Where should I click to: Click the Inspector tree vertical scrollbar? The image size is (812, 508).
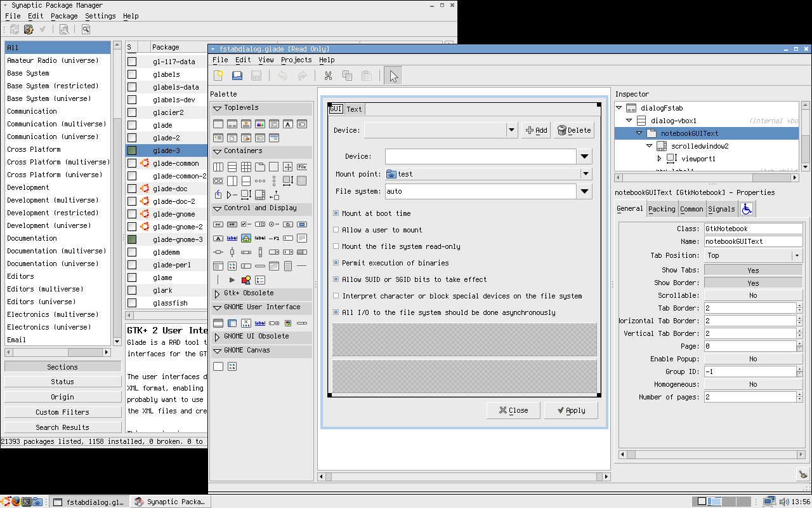tap(806, 135)
